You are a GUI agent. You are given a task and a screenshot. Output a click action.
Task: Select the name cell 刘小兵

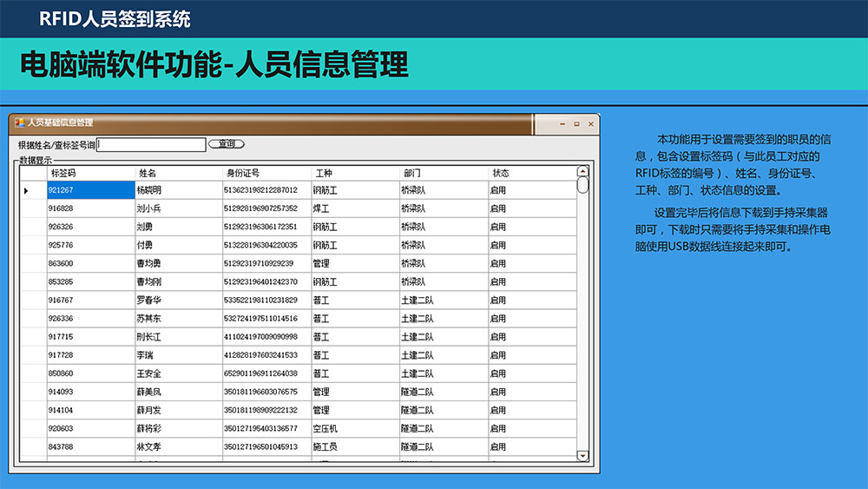pos(178,208)
